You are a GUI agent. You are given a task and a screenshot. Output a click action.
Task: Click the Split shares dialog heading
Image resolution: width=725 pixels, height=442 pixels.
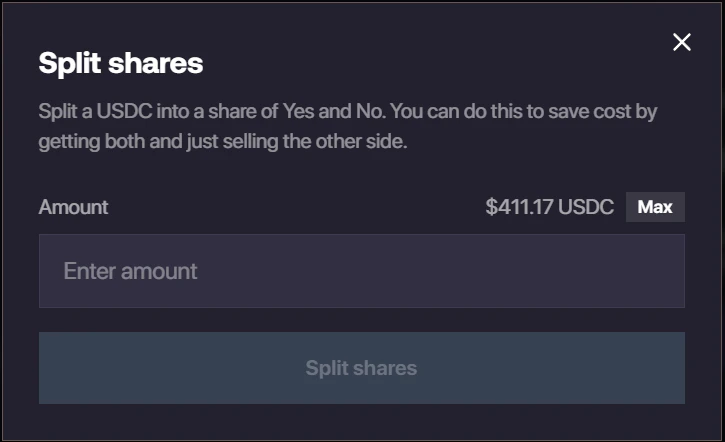(x=121, y=64)
